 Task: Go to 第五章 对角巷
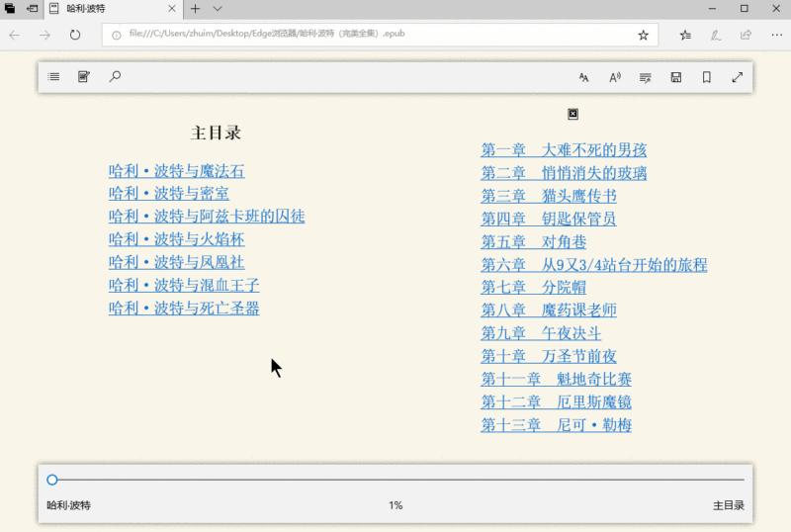533,241
